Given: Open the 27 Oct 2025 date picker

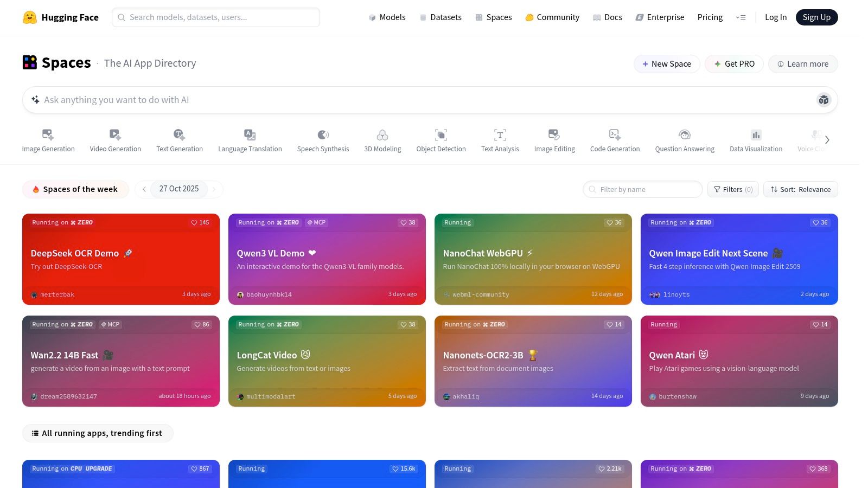Looking at the screenshot, I should click(x=179, y=189).
